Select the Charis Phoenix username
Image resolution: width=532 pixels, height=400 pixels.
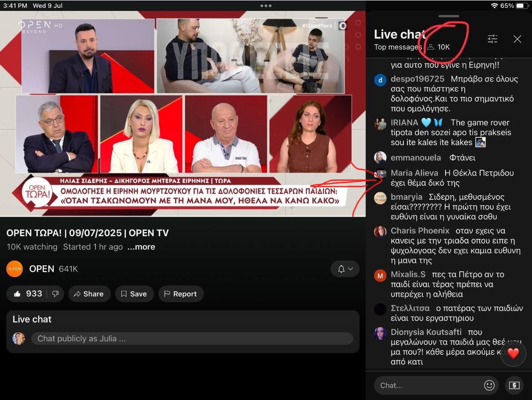click(x=420, y=231)
